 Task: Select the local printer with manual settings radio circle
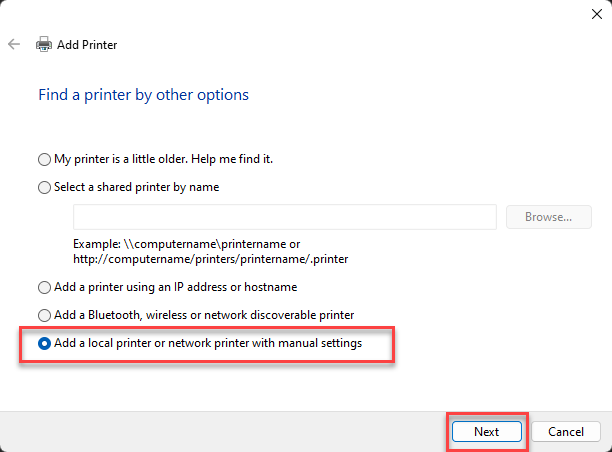(44, 343)
